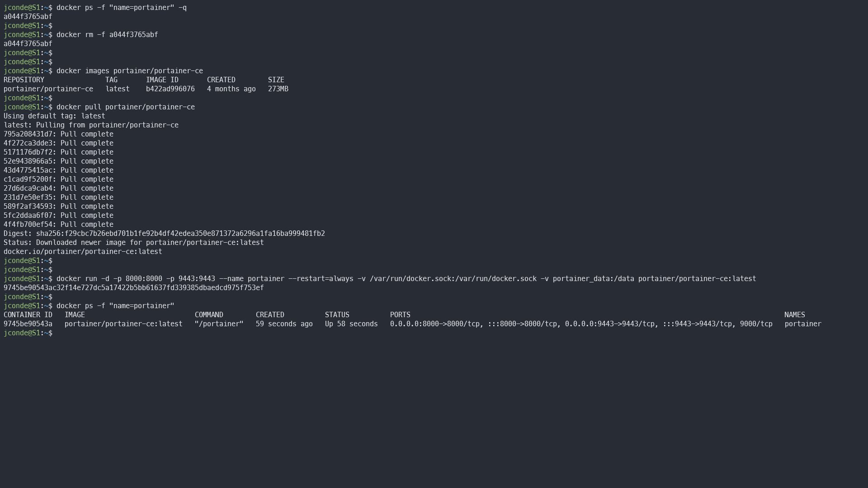Click the docker pull portainer/portainer-ce command

(125, 107)
